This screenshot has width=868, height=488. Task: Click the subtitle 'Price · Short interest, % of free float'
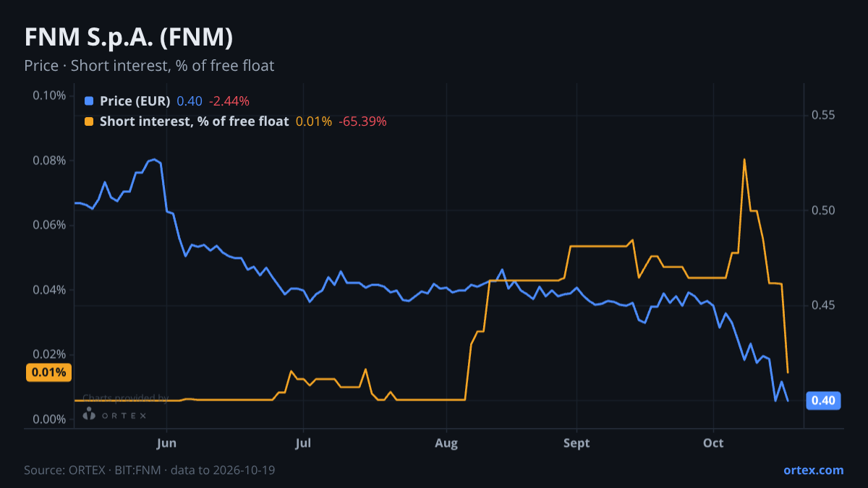pyautogui.click(x=149, y=66)
